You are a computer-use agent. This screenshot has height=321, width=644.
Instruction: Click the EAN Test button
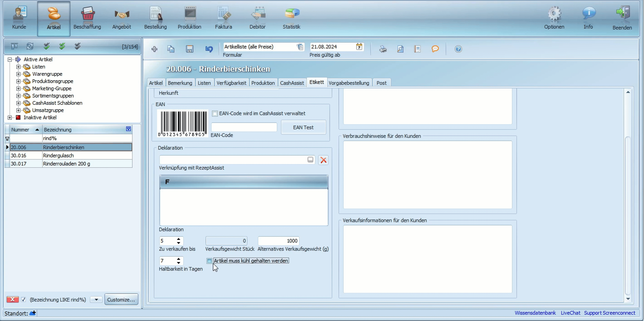point(303,127)
